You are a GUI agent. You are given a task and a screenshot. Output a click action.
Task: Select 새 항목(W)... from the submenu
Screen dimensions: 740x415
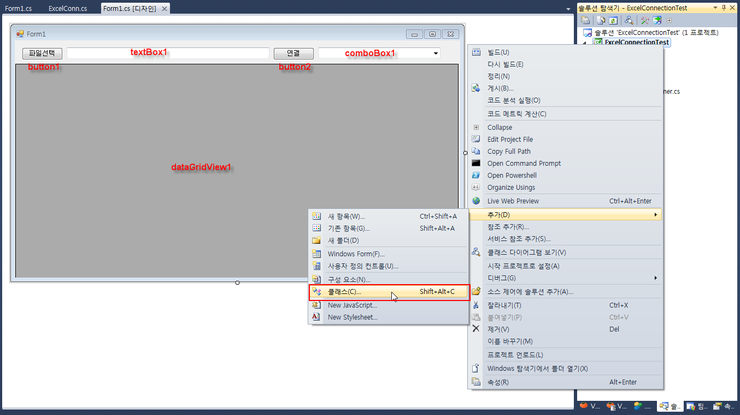(x=346, y=215)
